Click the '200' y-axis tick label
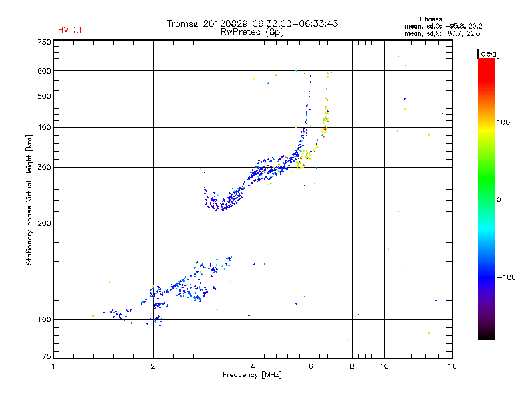 click(x=44, y=223)
